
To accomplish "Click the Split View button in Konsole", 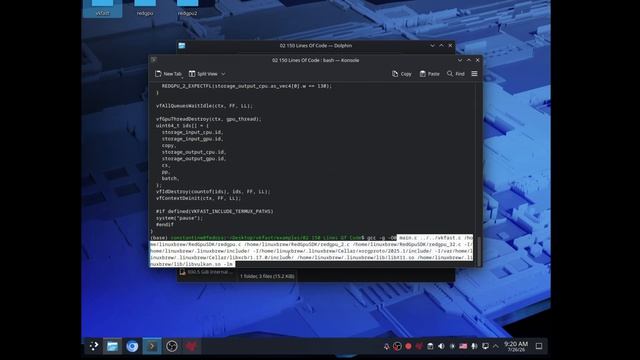I will tap(203, 74).
